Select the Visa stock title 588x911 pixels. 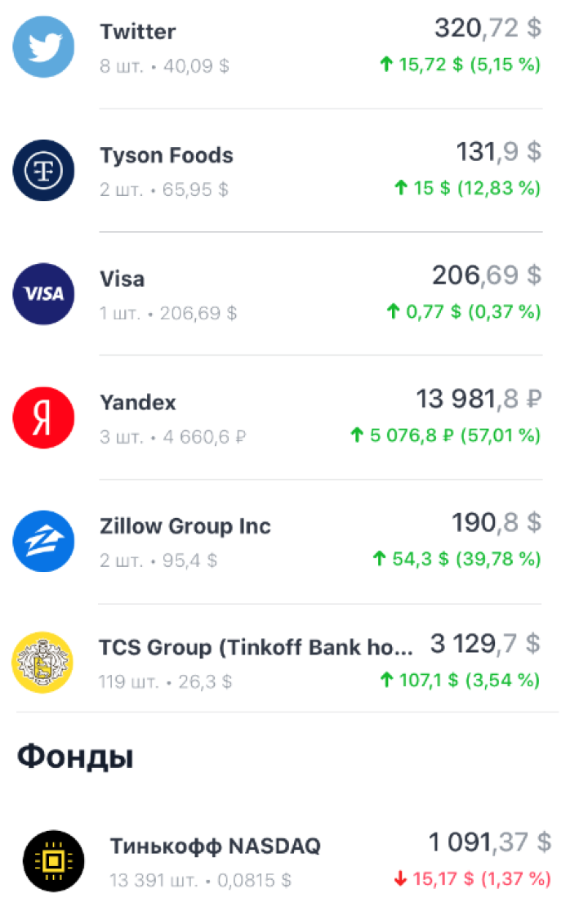click(x=122, y=279)
